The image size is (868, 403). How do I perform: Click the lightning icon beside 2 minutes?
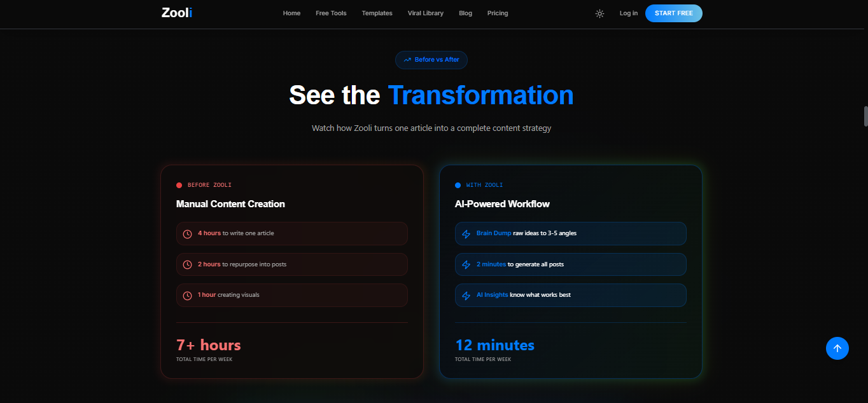[466, 264]
